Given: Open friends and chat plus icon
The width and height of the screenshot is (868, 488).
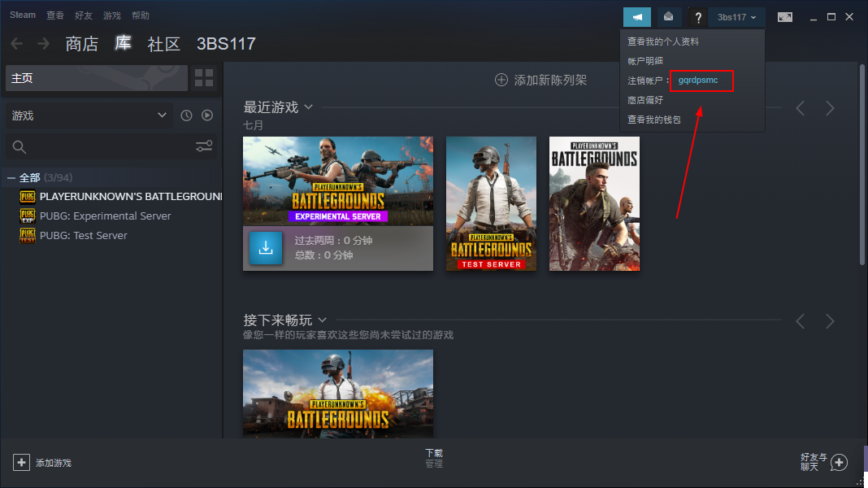Looking at the screenshot, I should pos(839,462).
